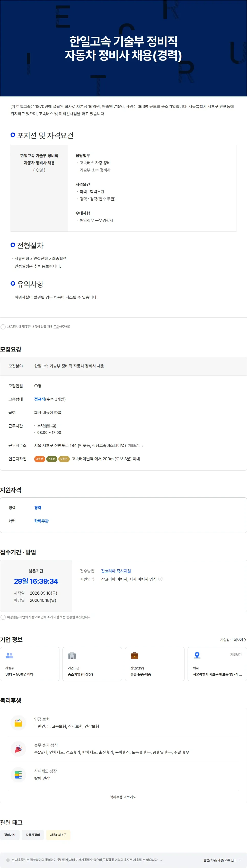Click 해당직무 근무경험자 preference text
Screen dimensions: 247x868
coord(96,220)
